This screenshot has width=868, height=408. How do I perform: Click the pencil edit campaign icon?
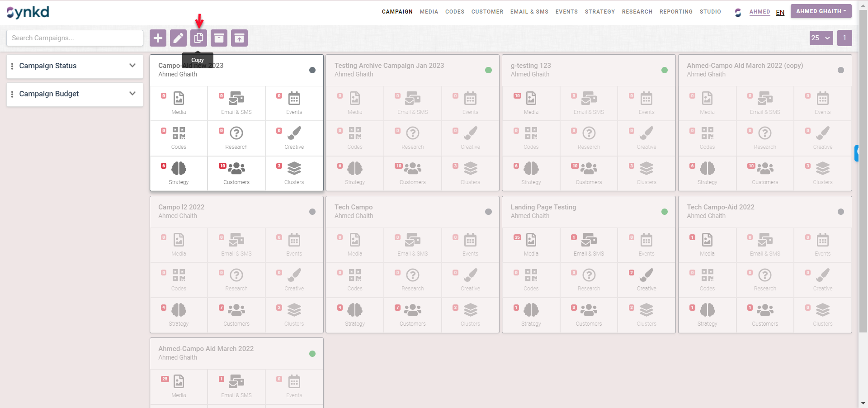tap(178, 38)
